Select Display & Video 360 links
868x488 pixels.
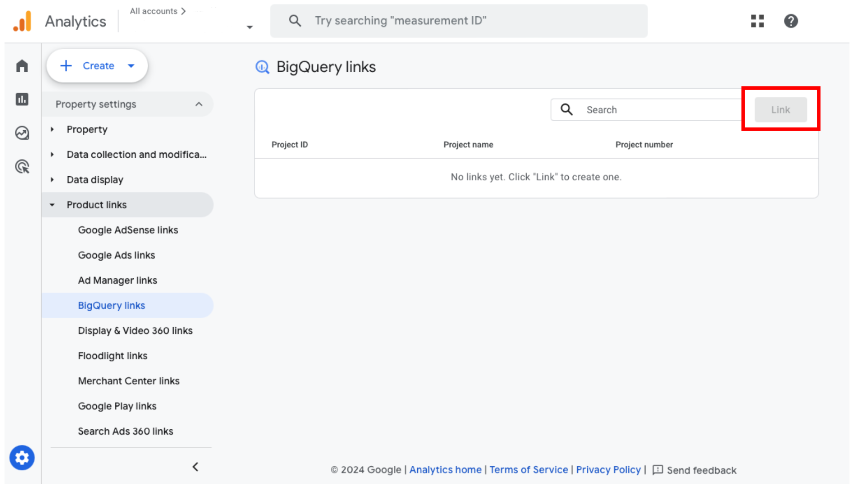(135, 331)
